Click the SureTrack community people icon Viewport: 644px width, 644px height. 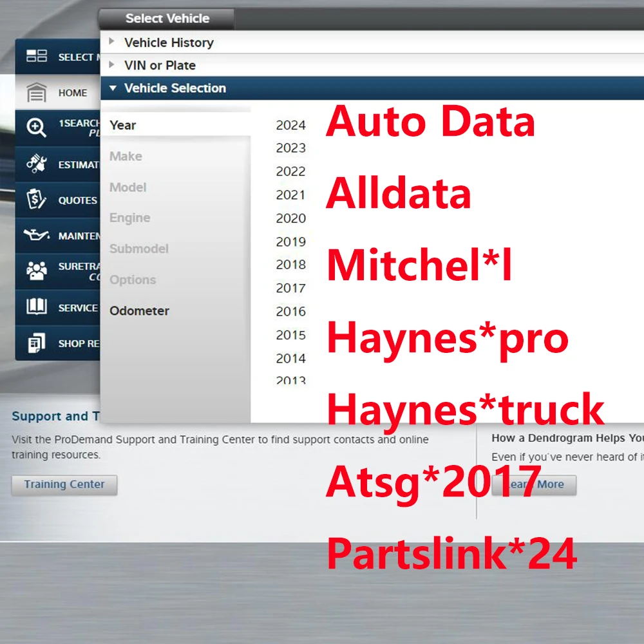coord(37,270)
